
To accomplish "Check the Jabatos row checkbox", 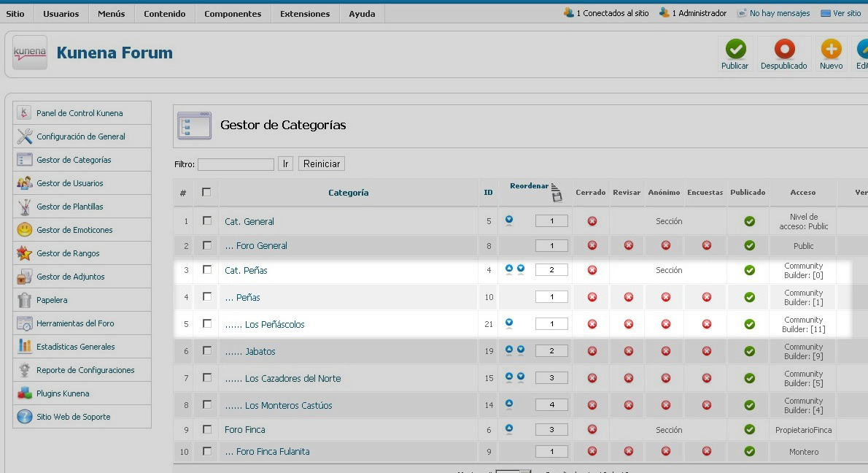I will [207, 350].
